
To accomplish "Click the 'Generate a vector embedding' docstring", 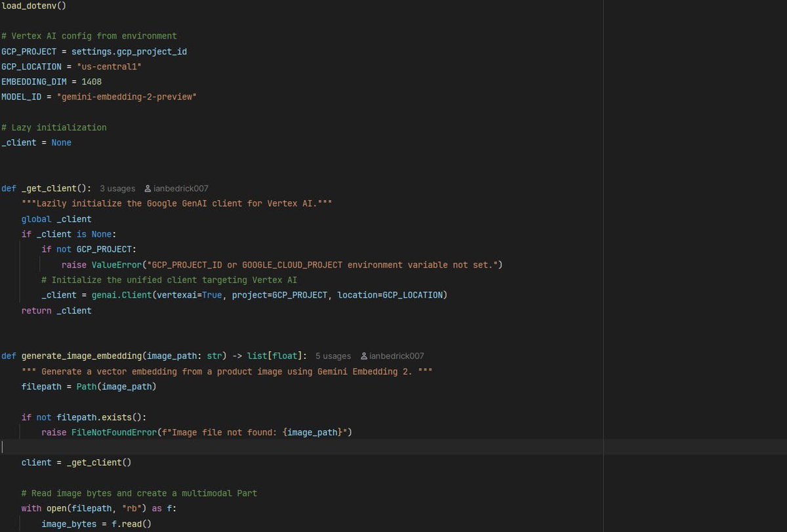I will pyautogui.click(x=227, y=371).
